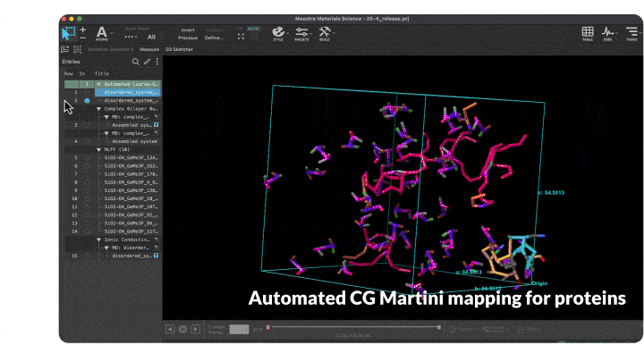Toggle inclusion circle for row 2
This screenshot has width=644, height=362.
tap(87, 100)
